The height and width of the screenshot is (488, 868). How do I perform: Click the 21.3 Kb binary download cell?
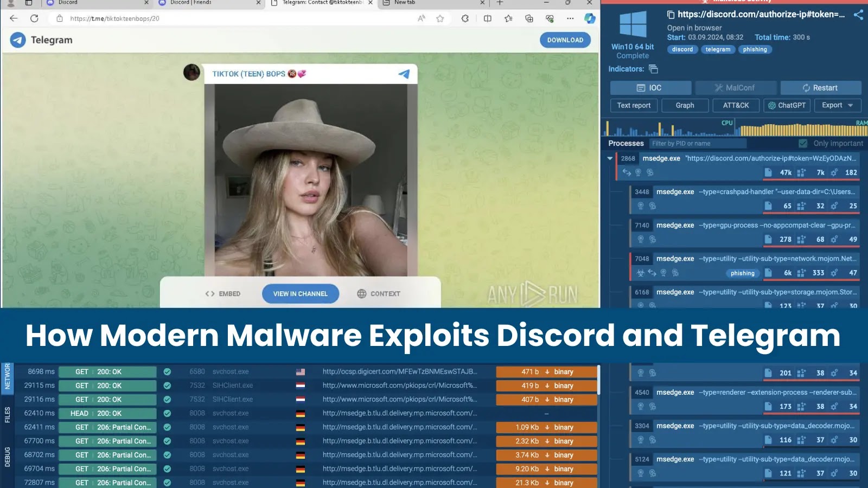[x=547, y=483]
